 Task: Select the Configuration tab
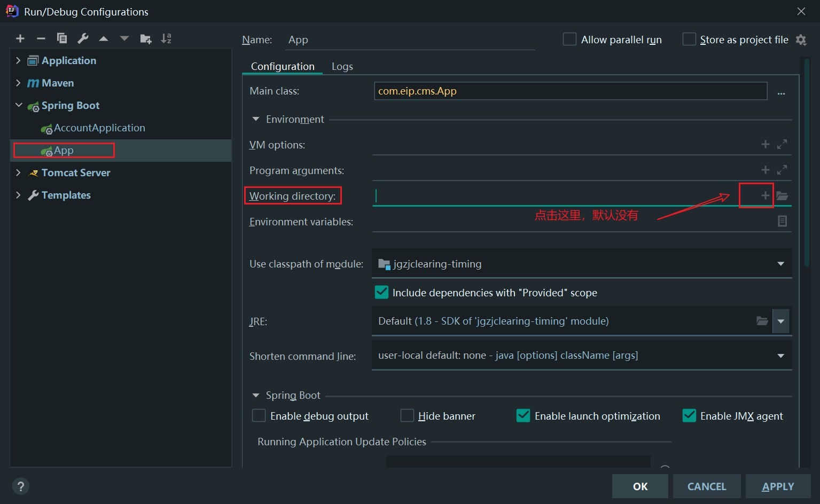282,66
